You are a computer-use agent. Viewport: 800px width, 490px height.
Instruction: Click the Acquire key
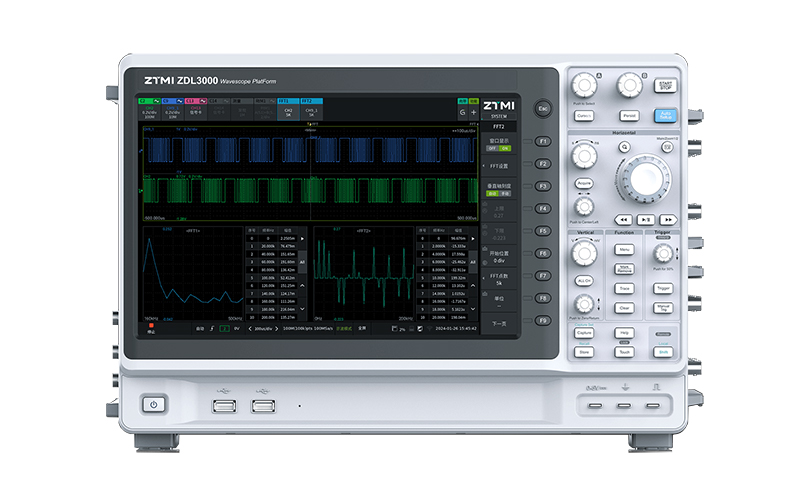point(584,183)
